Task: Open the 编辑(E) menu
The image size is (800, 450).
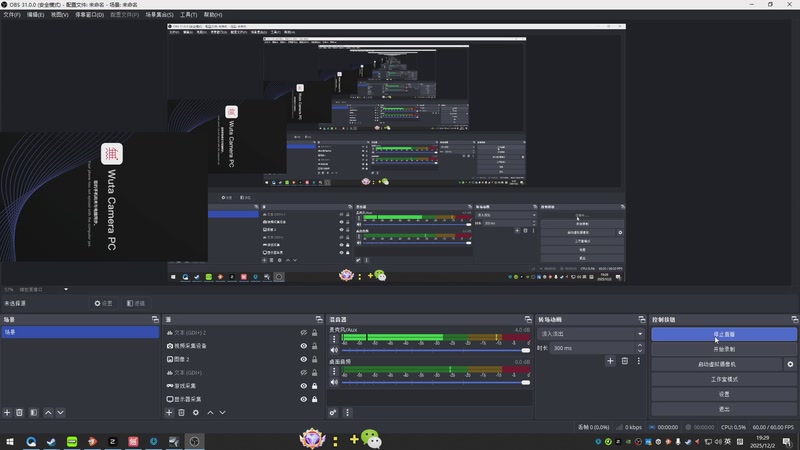Action: click(35, 15)
